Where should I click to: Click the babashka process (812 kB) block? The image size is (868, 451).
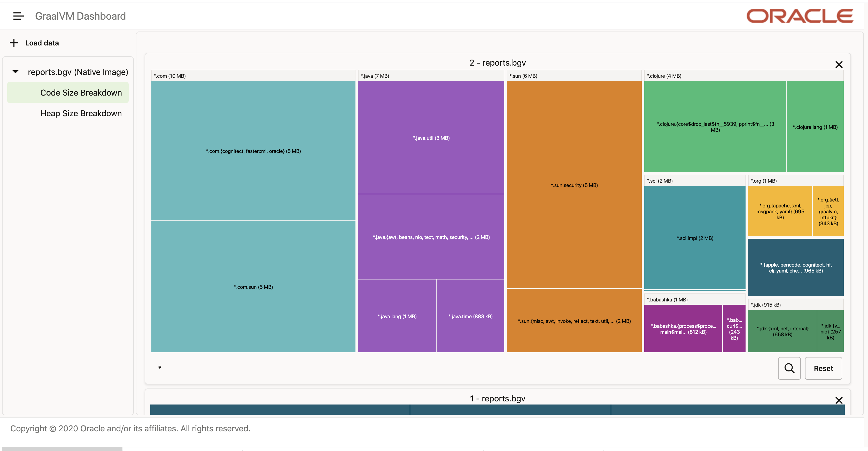(683, 328)
